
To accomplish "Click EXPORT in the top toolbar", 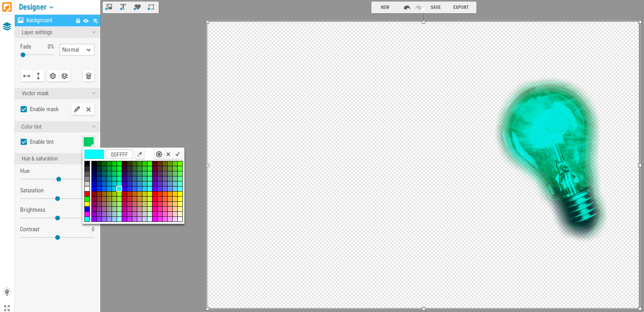I will [x=460, y=7].
